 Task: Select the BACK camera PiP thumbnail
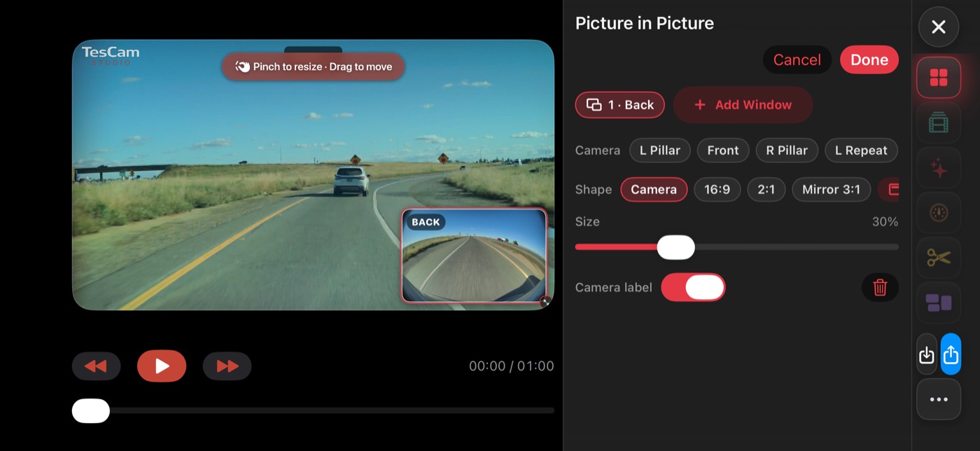tap(474, 256)
